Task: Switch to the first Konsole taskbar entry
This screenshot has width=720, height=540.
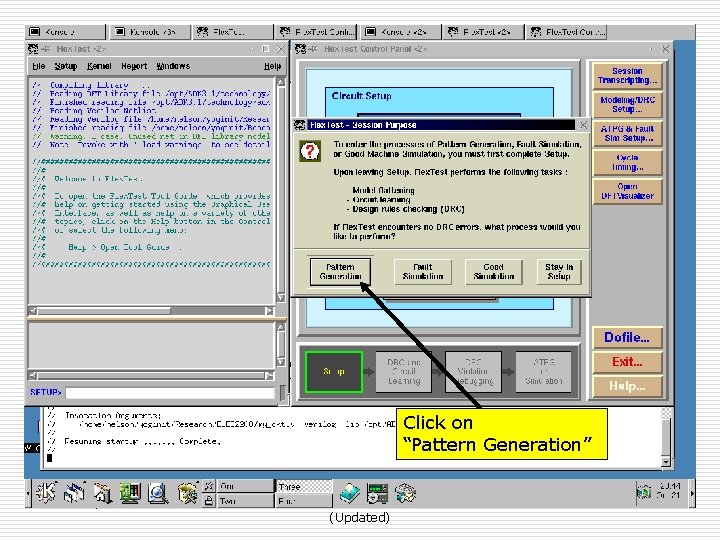Action: click(x=65, y=32)
